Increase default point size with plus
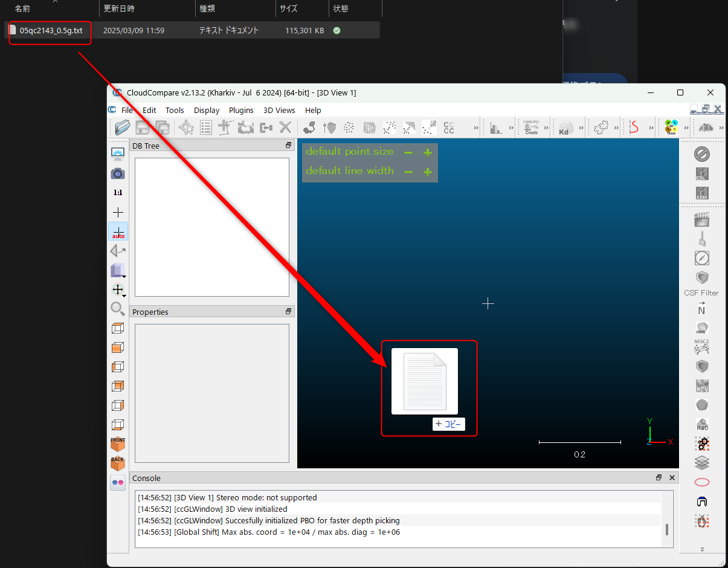This screenshot has width=728, height=568. (428, 152)
